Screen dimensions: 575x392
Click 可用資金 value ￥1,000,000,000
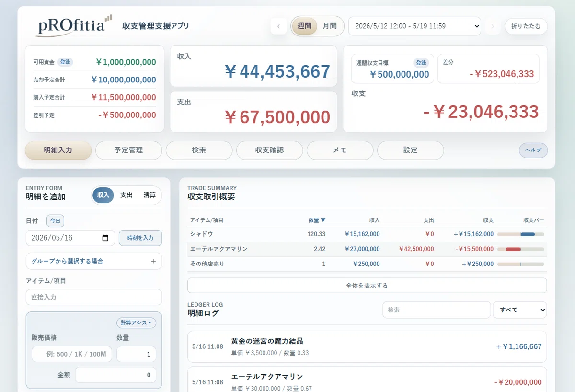pos(126,62)
